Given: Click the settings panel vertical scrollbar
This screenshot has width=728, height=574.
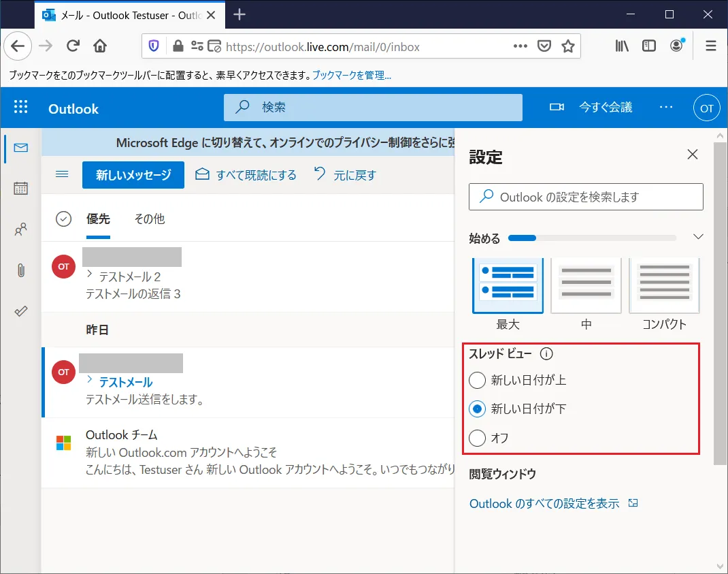Looking at the screenshot, I should tap(720, 302).
